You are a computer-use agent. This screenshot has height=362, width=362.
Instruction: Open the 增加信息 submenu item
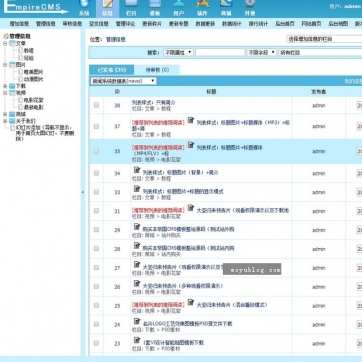[x=19, y=24]
